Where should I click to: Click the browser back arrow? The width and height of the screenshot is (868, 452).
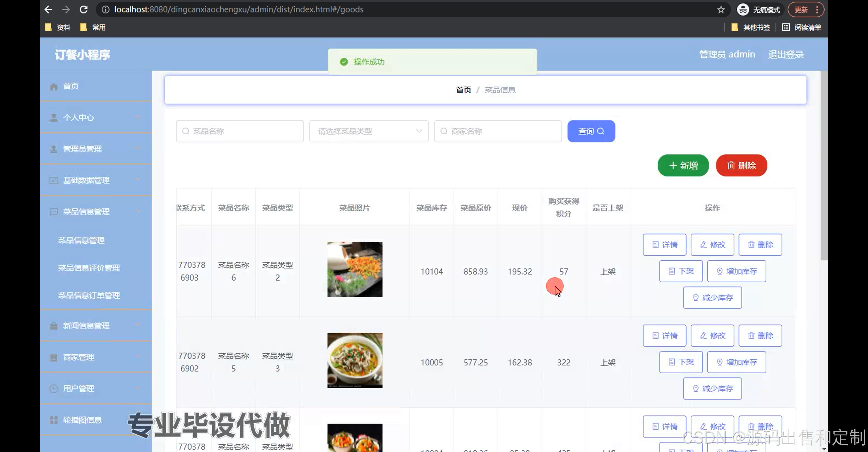(x=48, y=10)
